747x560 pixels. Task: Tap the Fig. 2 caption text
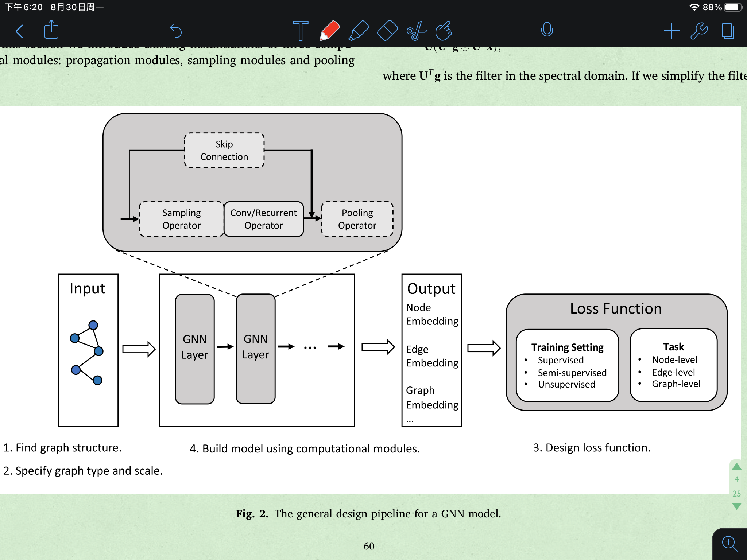point(368,514)
